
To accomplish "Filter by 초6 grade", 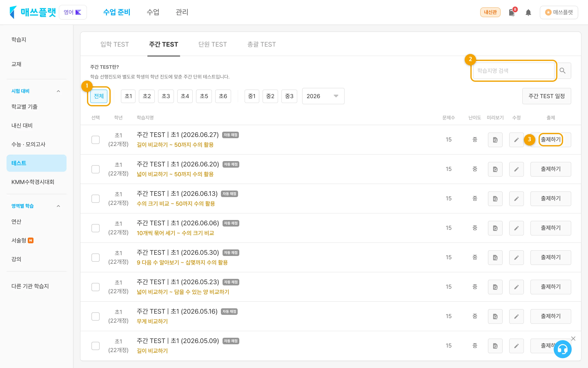I will click(x=223, y=96).
